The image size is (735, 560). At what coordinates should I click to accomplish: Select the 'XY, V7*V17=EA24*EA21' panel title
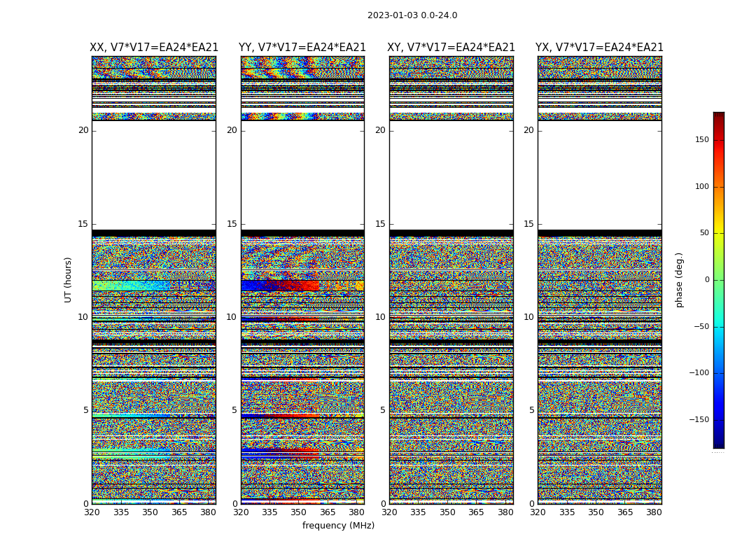(451, 48)
